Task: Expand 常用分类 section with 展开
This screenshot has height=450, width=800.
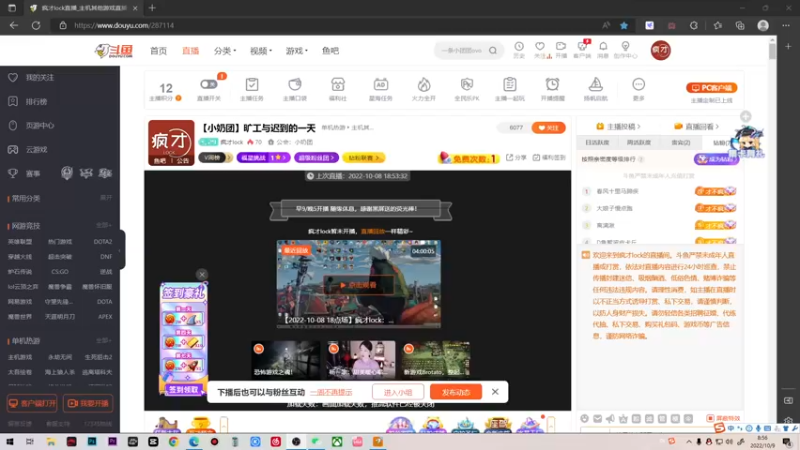Action: [x=106, y=198]
